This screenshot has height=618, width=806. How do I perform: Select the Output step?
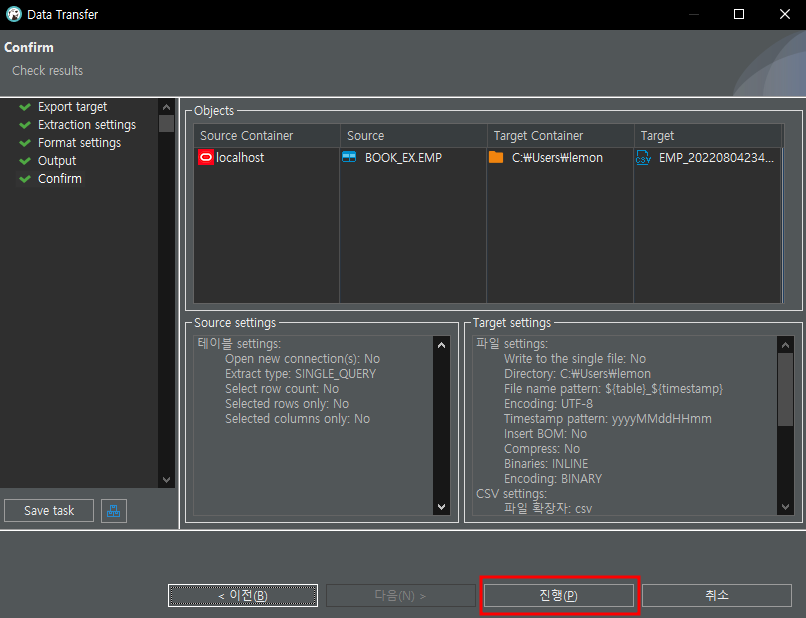[57, 161]
